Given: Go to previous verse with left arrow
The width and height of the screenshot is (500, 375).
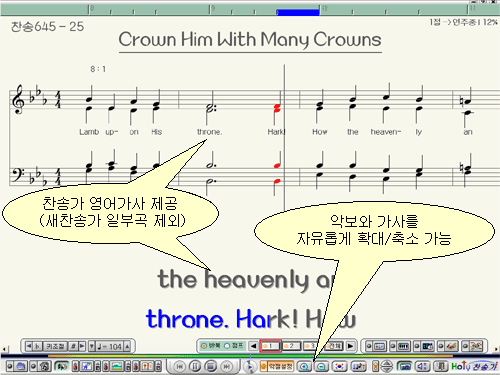Looking at the screenshot, I should pyautogui.click(x=253, y=346).
